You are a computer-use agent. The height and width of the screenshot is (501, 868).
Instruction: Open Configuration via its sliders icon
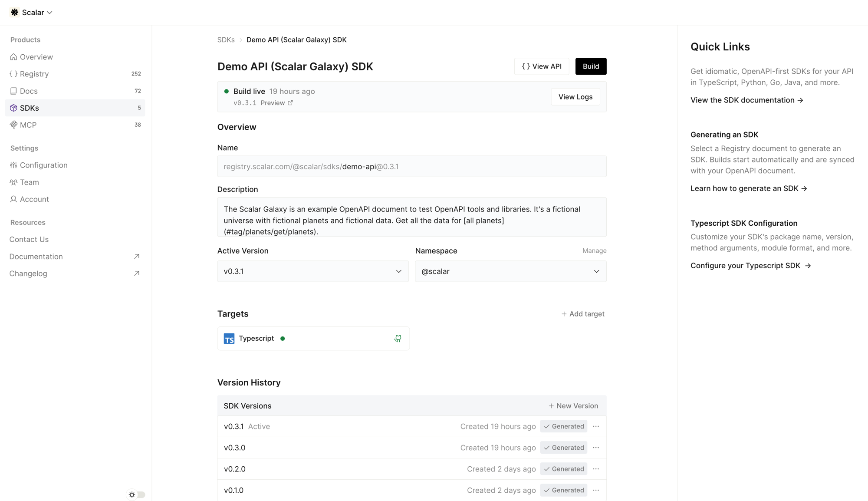tap(13, 165)
